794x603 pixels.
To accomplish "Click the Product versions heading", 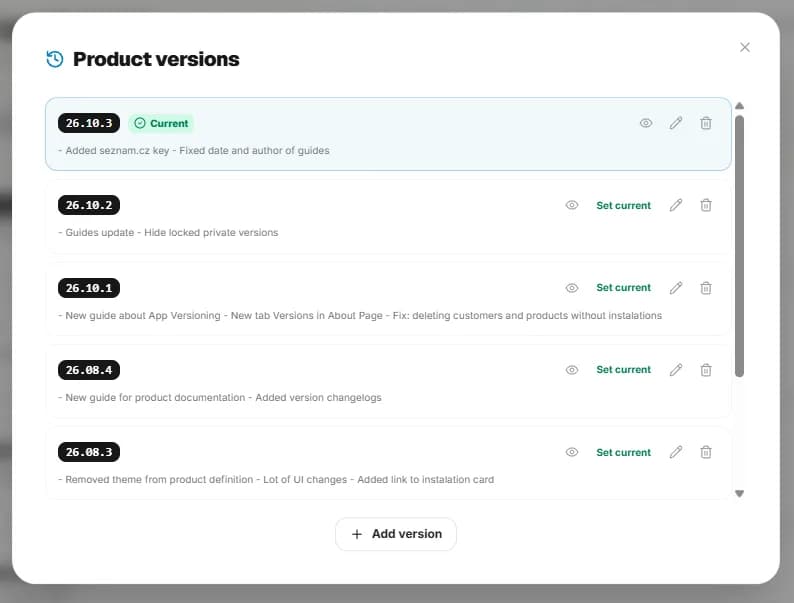I will [x=156, y=59].
